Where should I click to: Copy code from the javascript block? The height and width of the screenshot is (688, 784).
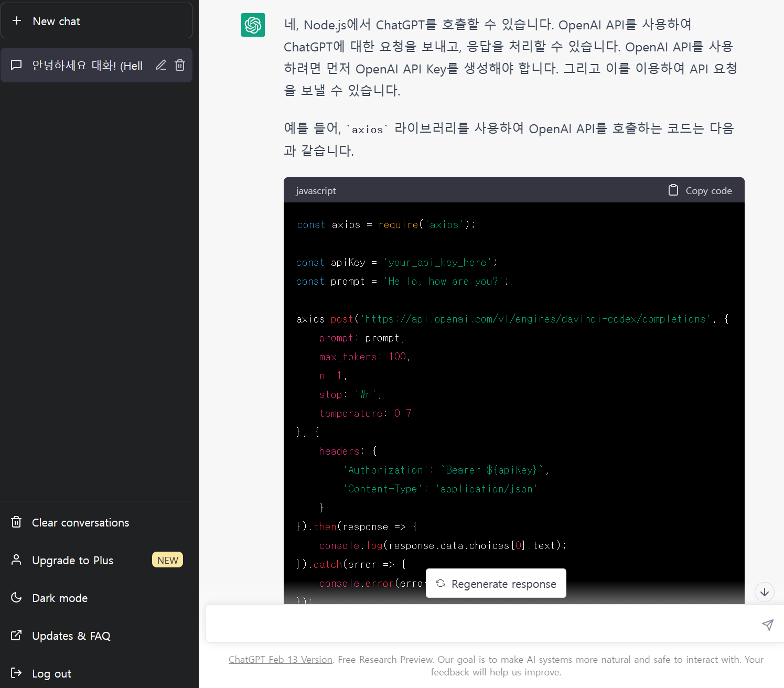point(700,190)
